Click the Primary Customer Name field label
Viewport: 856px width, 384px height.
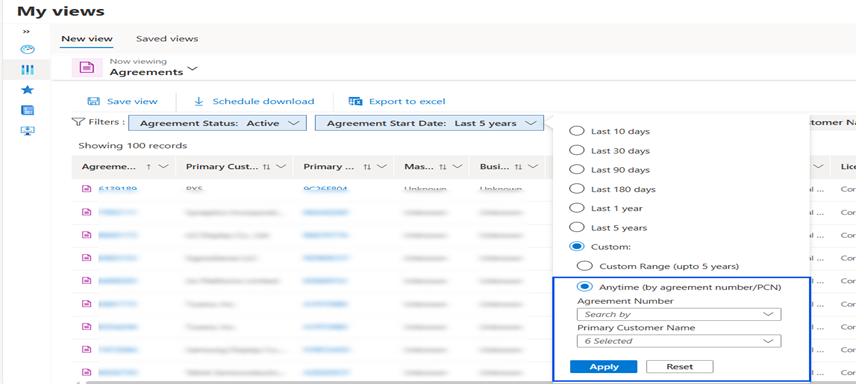[636, 328]
